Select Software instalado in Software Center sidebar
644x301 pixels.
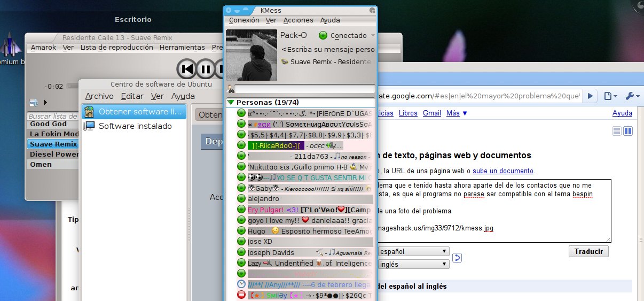coord(134,126)
